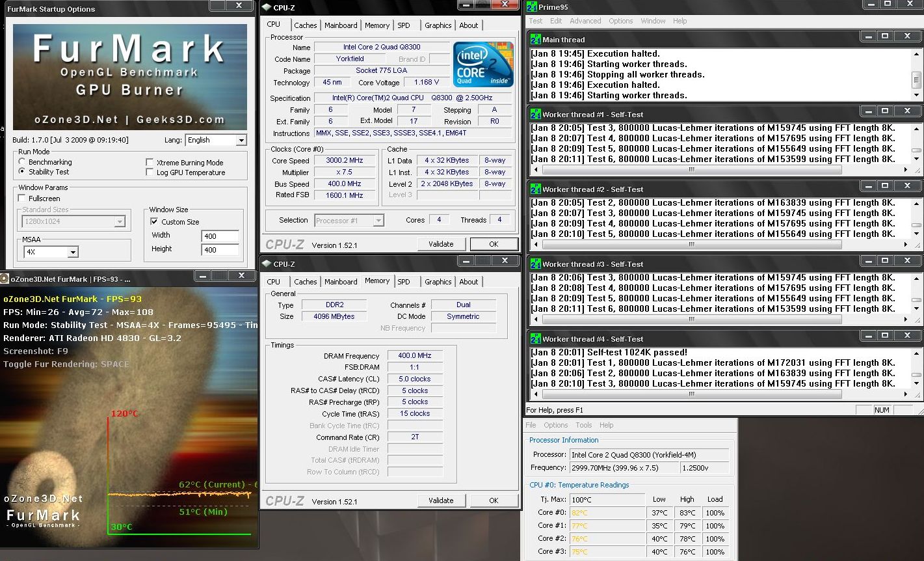Select the Stability Test run mode
Viewport: 924px width, 561px height.
click(23, 172)
